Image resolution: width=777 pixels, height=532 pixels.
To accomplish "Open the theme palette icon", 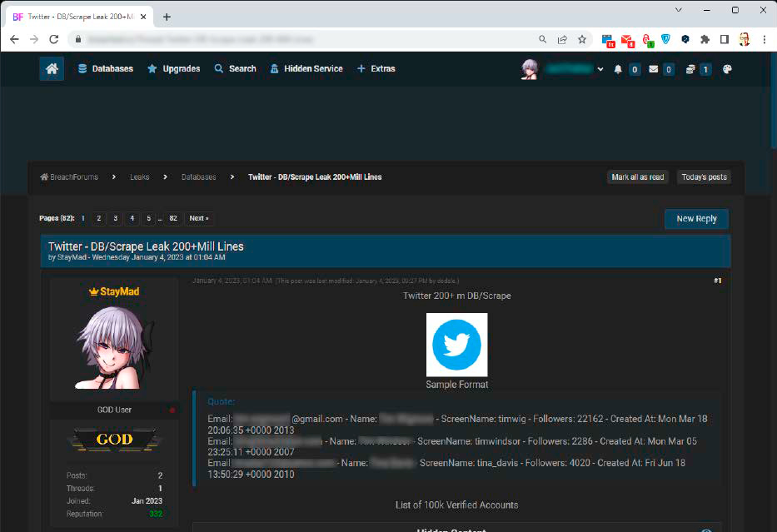I will coord(727,69).
